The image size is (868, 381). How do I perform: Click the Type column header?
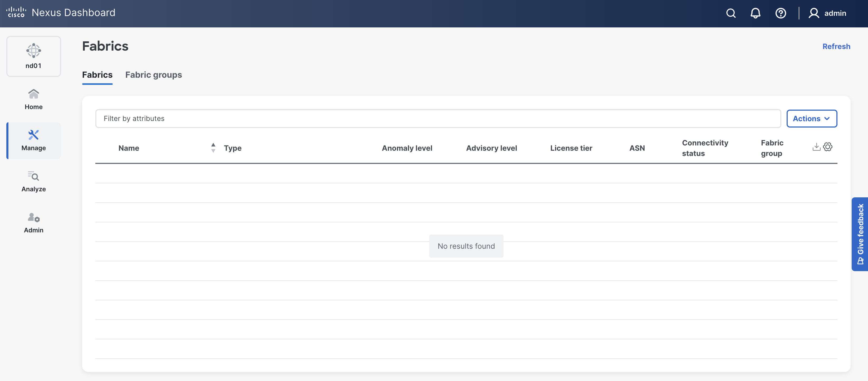(x=233, y=148)
